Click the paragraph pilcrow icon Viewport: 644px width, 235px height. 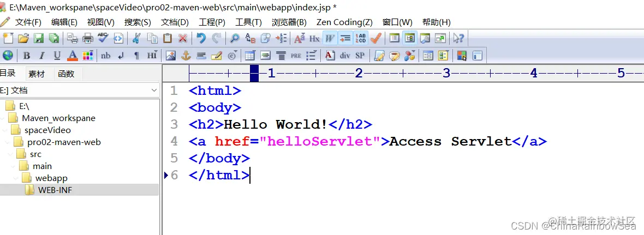[x=136, y=56]
